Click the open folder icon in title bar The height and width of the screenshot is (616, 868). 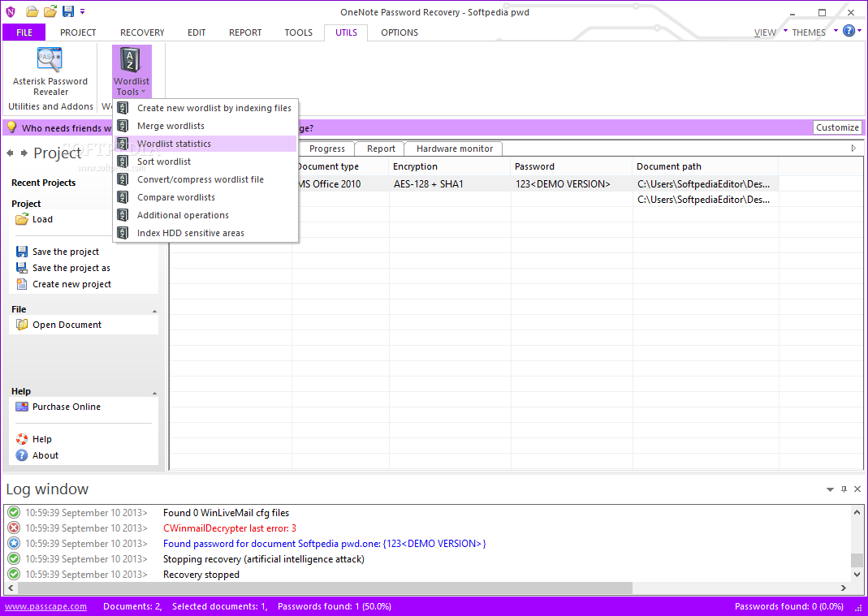[x=32, y=11]
